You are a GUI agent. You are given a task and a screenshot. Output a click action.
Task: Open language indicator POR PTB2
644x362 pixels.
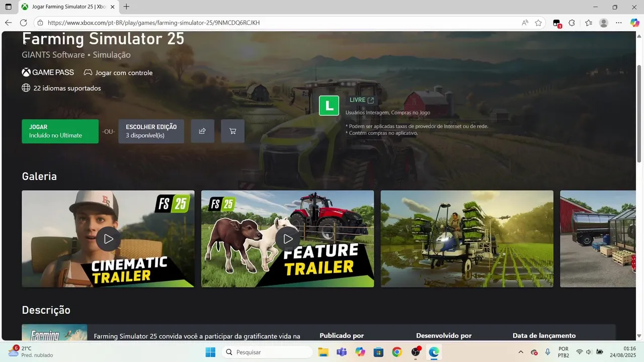563,352
